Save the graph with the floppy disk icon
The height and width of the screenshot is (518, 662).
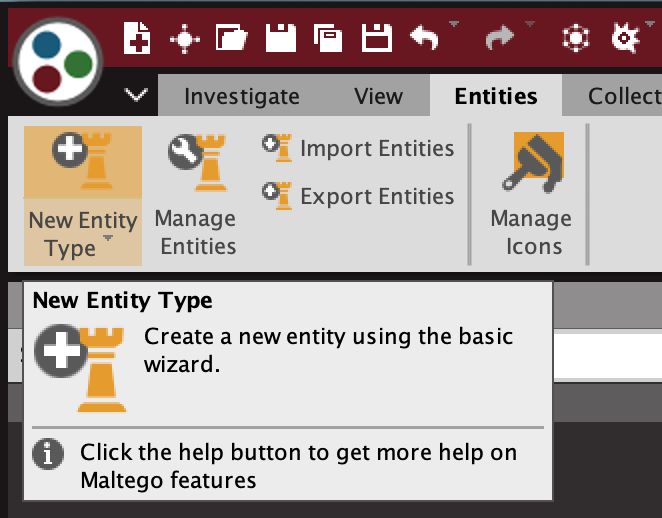coord(281,38)
